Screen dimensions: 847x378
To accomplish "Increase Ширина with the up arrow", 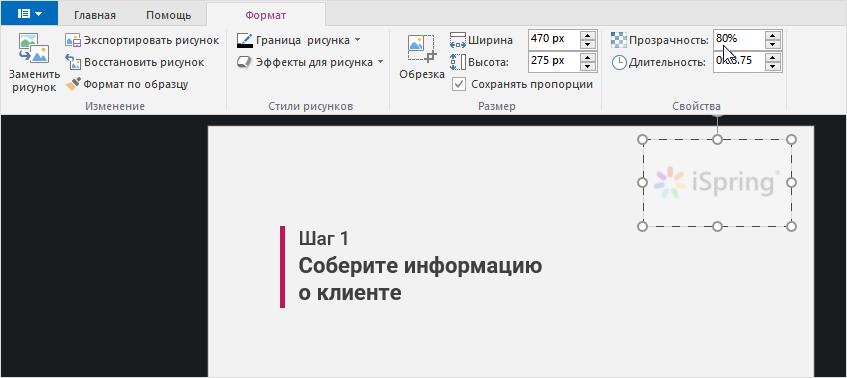I will coord(587,35).
